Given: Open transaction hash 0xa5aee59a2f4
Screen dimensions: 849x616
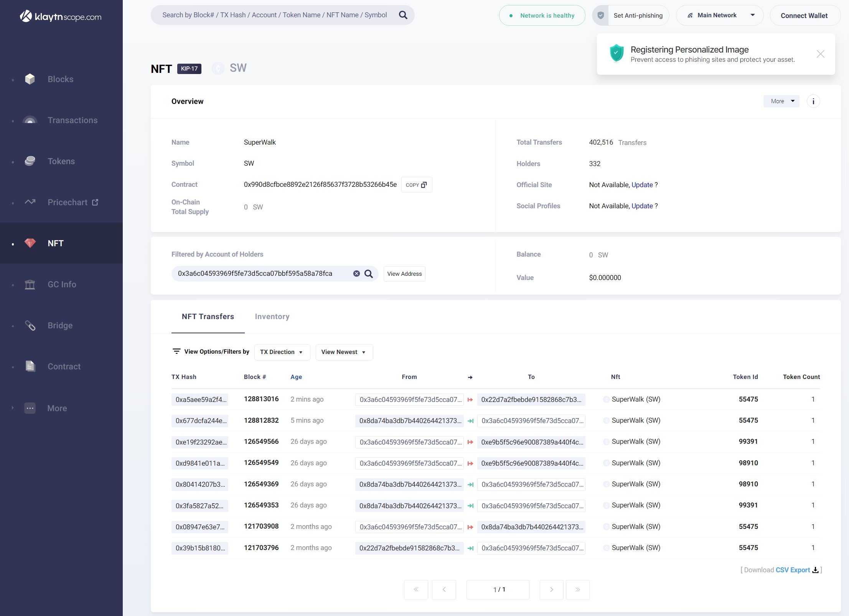Looking at the screenshot, I should pyautogui.click(x=201, y=400).
